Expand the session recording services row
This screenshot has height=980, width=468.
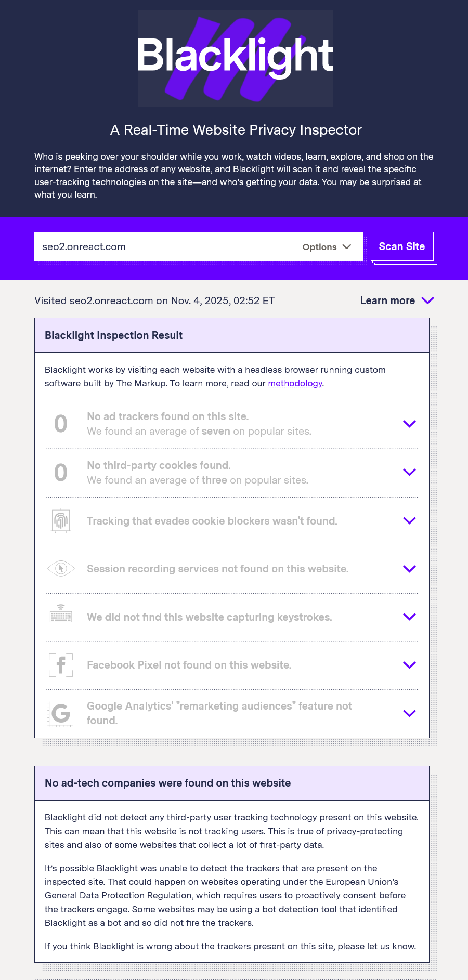pyautogui.click(x=409, y=569)
